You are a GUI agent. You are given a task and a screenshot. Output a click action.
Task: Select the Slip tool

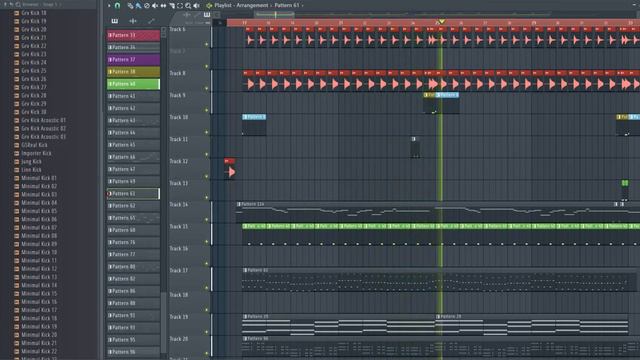tap(163, 6)
